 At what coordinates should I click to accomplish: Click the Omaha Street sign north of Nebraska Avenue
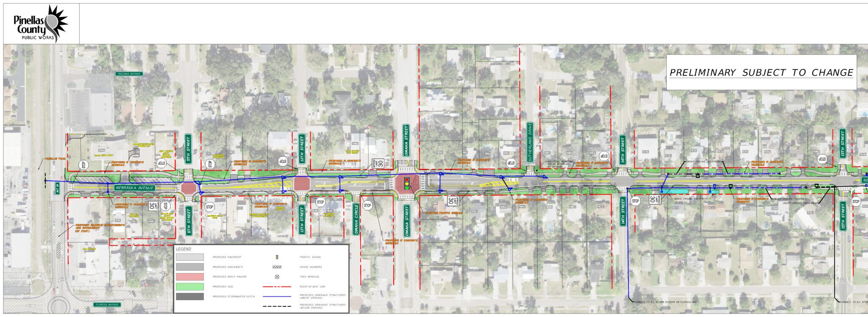[406, 141]
